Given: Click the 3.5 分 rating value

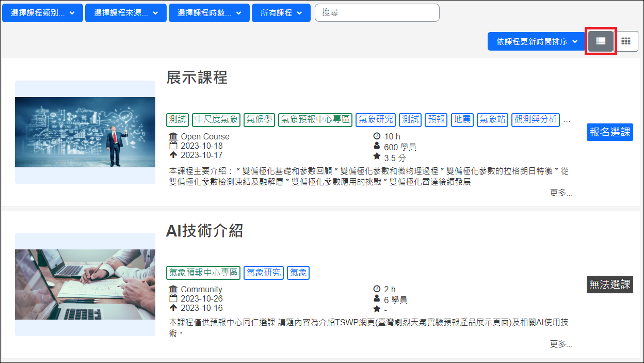Looking at the screenshot, I should [395, 158].
